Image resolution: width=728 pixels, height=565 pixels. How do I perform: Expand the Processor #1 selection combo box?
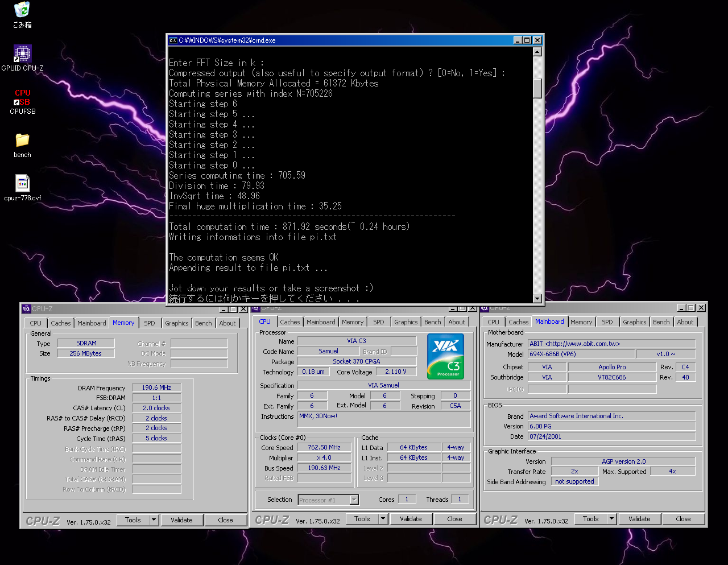(354, 500)
